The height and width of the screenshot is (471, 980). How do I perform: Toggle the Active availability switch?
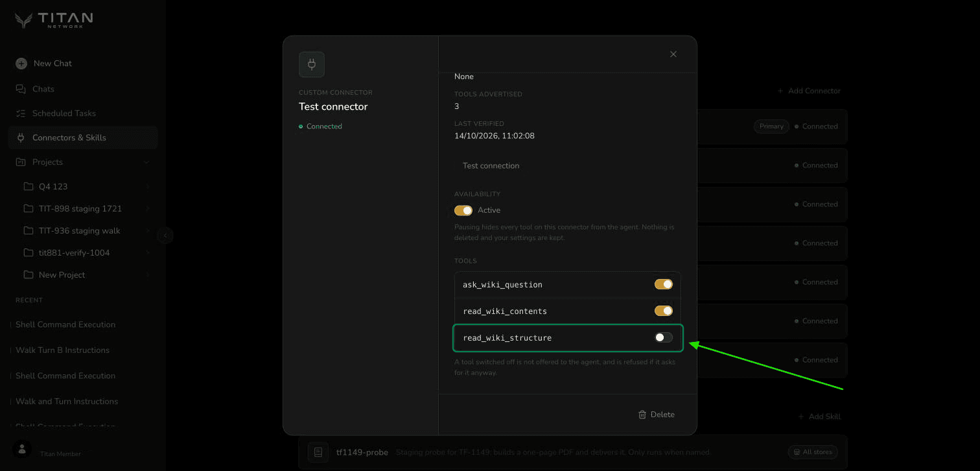click(463, 210)
